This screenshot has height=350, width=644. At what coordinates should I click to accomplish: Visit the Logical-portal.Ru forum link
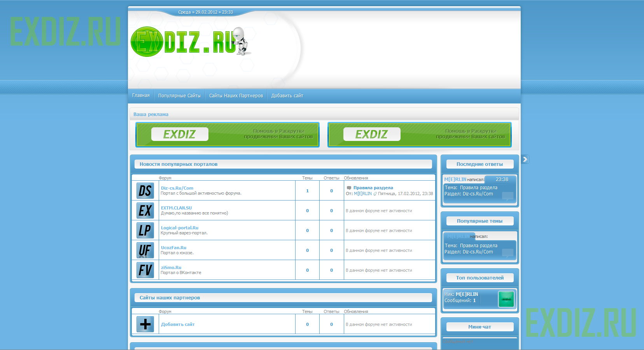point(180,228)
